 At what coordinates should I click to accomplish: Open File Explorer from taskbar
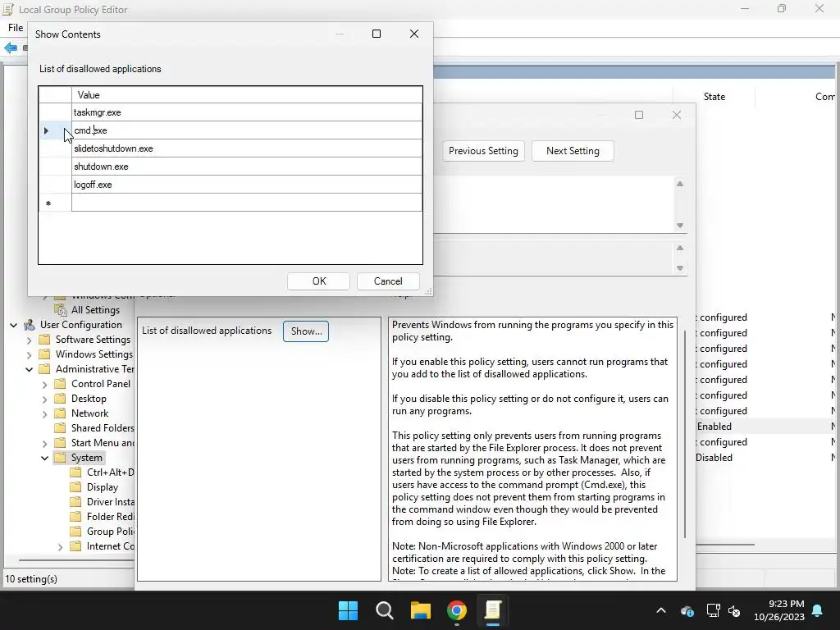pos(421,610)
